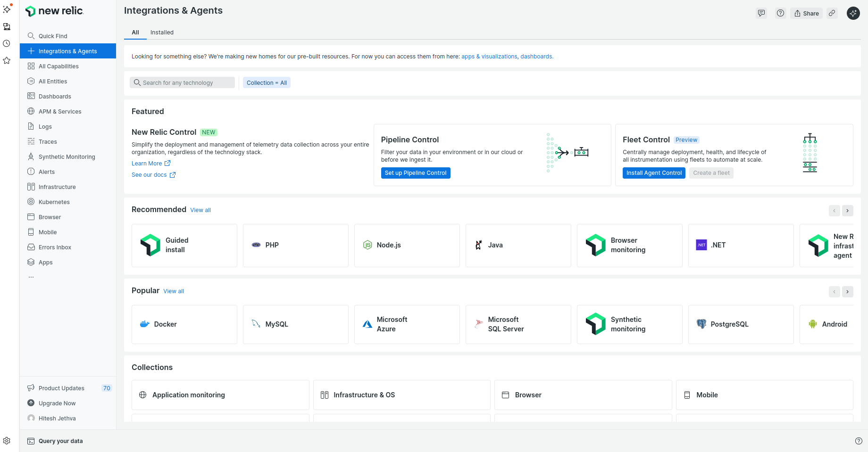Image resolution: width=868 pixels, height=452 pixels.
Task: Open favorites star icon in left rail
Action: point(7,60)
